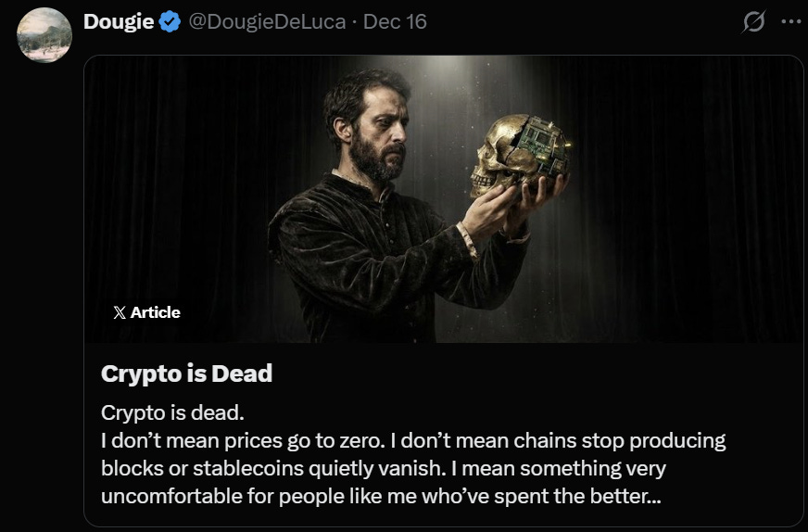Click the 'I don't mean prices go to zero' line
808x532 pixels.
pos(413,440)
